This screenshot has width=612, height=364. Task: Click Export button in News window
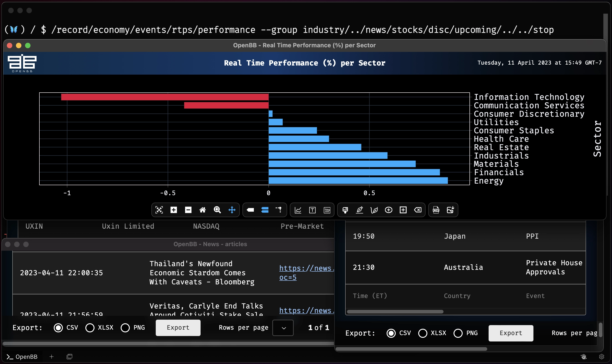point(178,328)
